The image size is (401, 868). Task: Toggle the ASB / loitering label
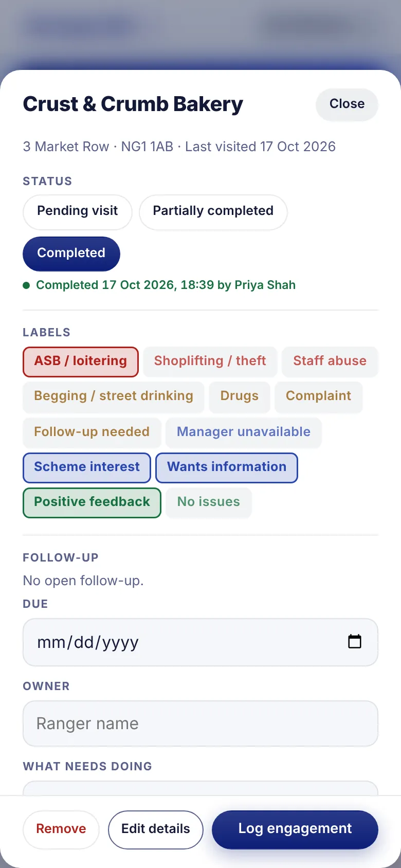click(81, 361)
